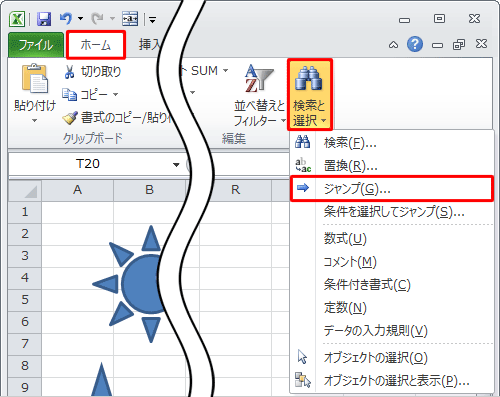
Task: Select column A header
Action: 78,190
